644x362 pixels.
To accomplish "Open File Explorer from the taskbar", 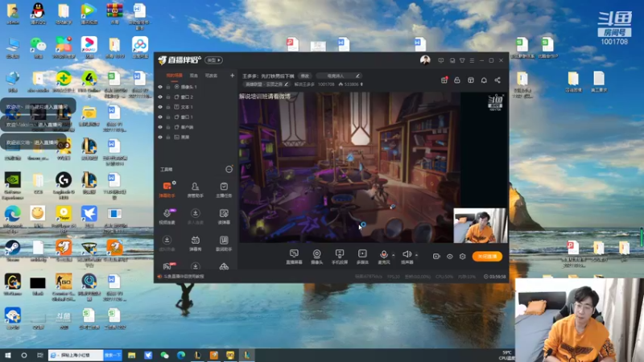I will point(132,356).
